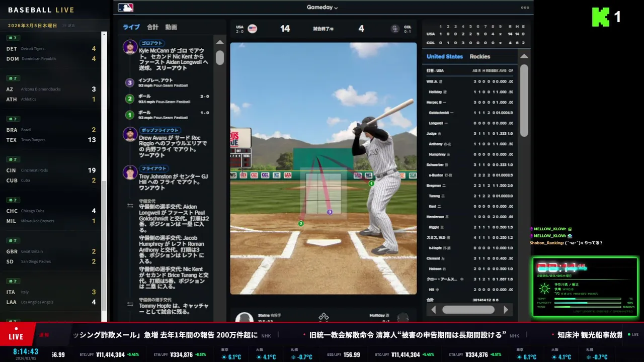Click the 旧統一教会解散命令 news headline
Image resolution: width=644 pixels, height=362 pixels.
pyautogui.click(x=408, y=335)
